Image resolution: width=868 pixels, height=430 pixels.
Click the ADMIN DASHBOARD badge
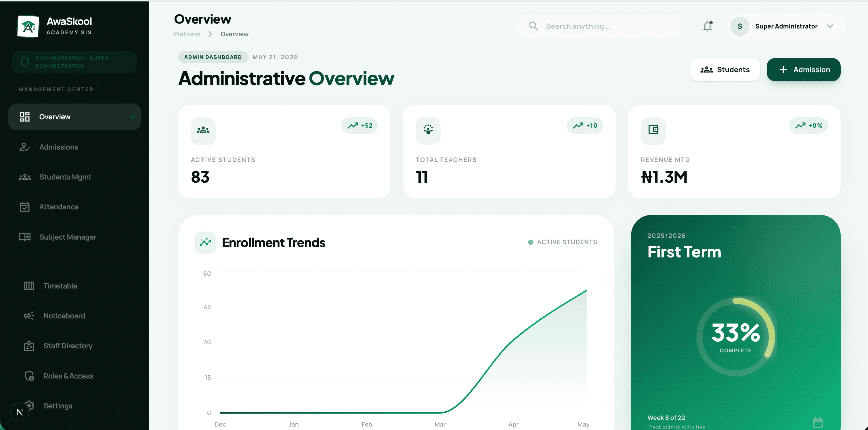click(213, 57)
